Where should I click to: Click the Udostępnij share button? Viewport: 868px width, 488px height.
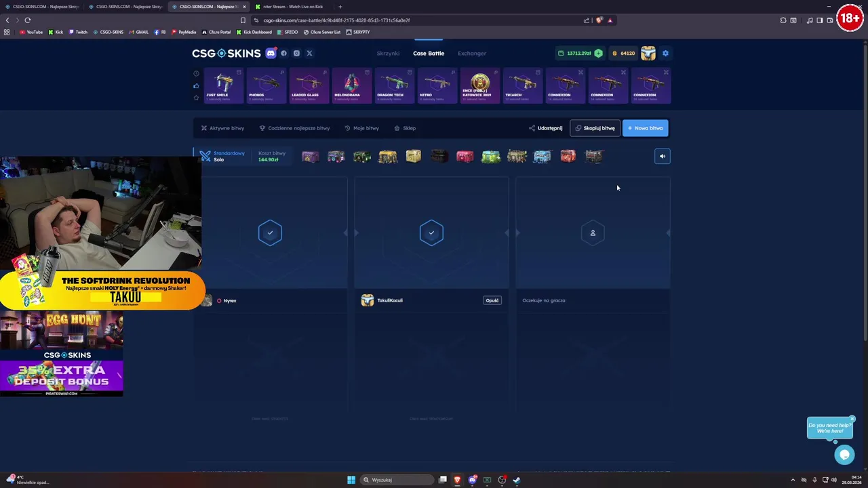[545, 128]
